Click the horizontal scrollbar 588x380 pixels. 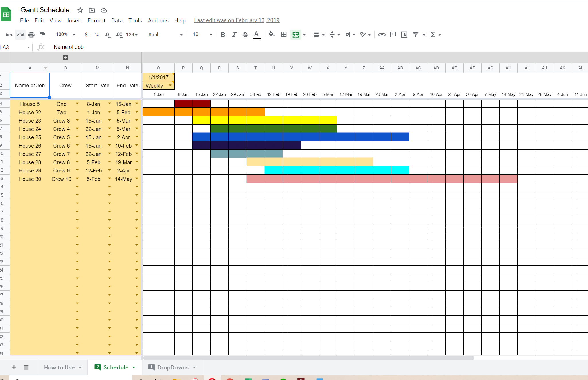click(308, 358)
